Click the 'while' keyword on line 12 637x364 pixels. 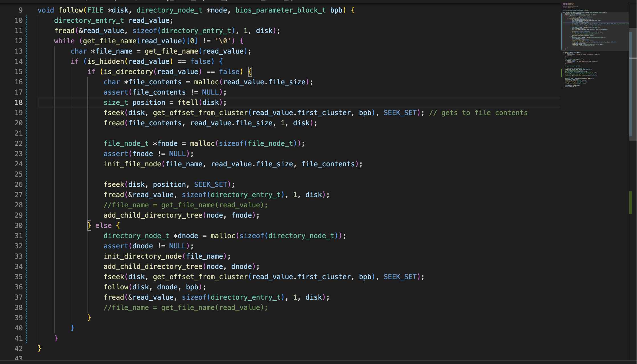64,41
